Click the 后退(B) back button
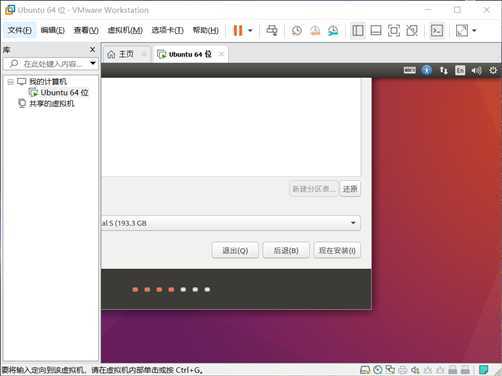This screenshot has height=376, width=502. click(286, 250)
